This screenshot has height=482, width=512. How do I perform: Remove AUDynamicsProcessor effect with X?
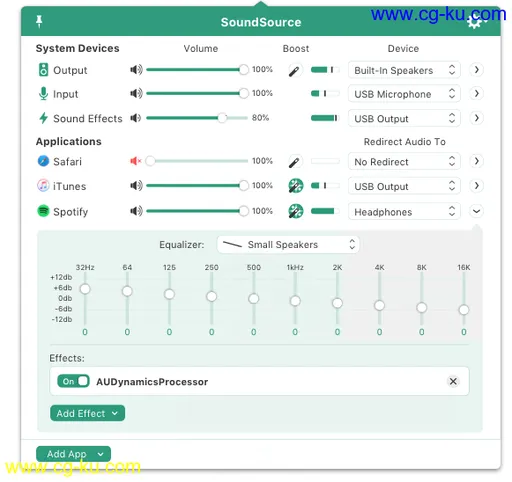click(x=453, y=381)
